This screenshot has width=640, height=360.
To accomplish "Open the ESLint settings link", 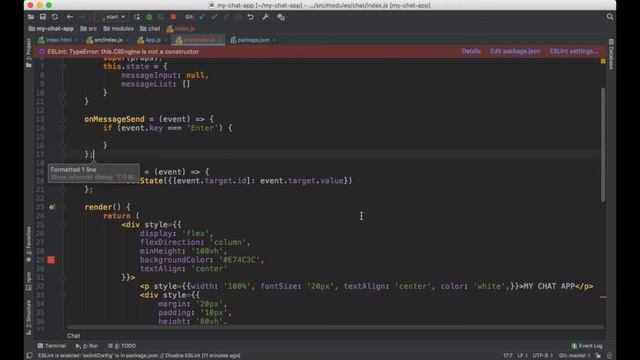I will point(573,51).
